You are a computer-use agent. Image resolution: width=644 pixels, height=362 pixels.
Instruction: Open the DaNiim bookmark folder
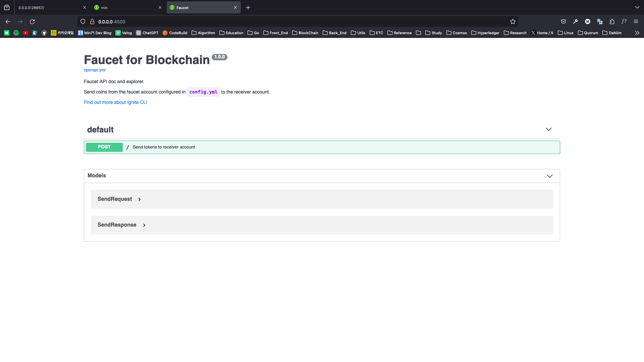(612, 33)
